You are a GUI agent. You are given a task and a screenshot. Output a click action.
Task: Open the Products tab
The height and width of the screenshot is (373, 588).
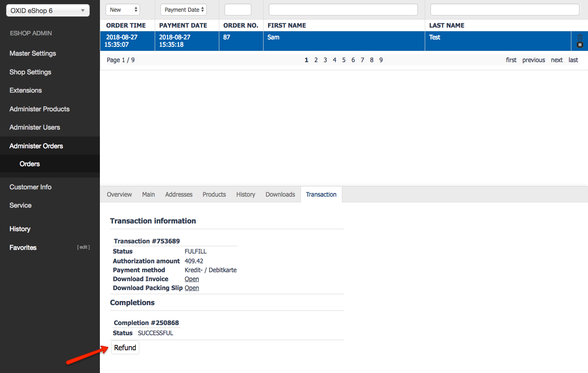pyautogui.click(x=214, y=194)
